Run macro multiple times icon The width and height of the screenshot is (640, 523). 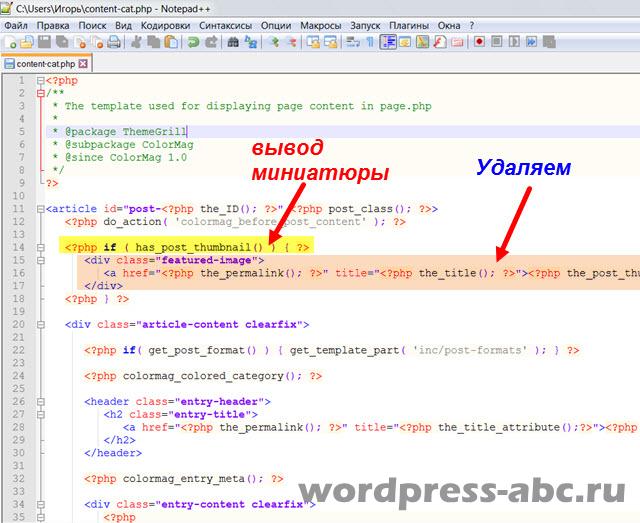point(531,42)
